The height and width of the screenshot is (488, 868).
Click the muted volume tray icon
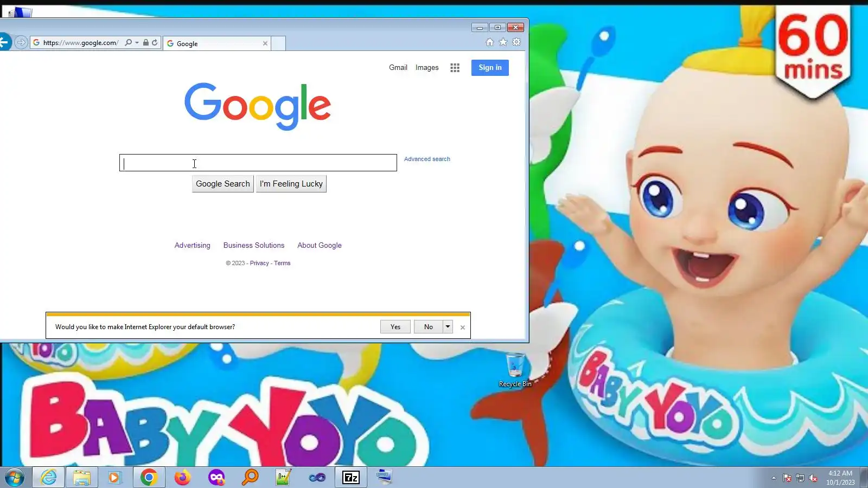[x=813, y=478]
